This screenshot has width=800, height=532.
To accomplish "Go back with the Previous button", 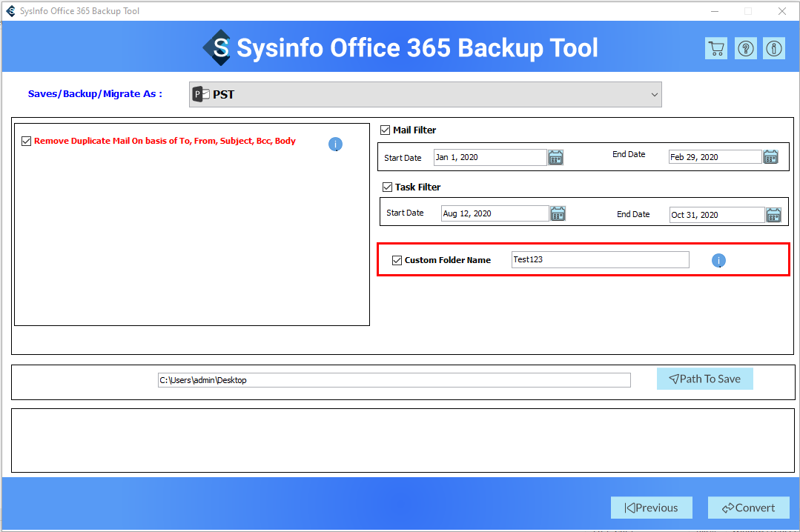I will point(651,508).
